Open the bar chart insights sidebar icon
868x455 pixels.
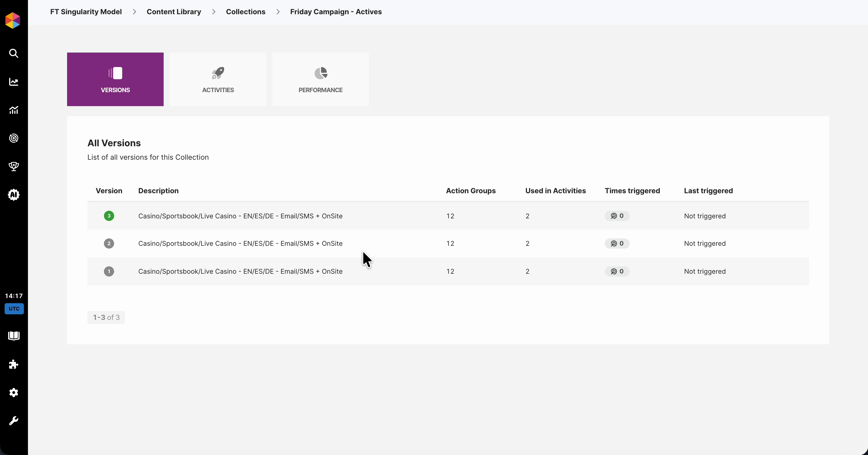[x=13, y=110]
